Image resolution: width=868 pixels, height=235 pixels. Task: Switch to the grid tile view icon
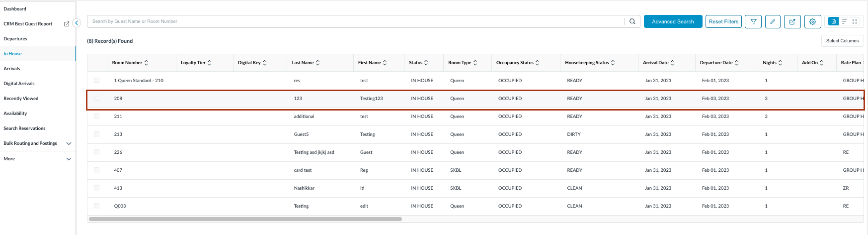855,21
